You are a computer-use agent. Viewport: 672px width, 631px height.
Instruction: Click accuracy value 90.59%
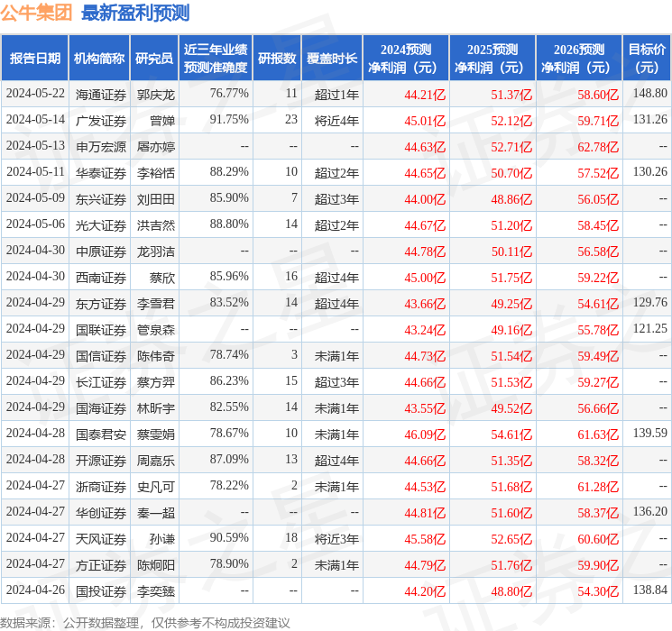229,537
